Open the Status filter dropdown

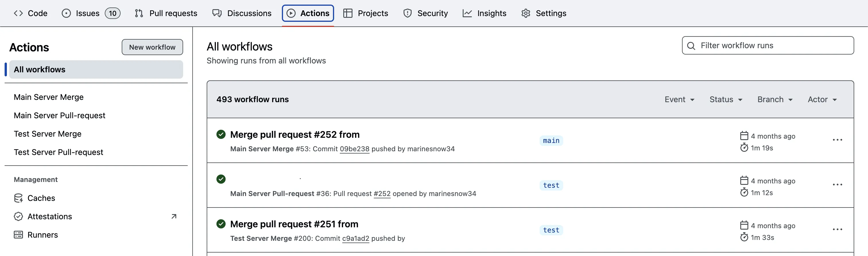(x=725, y=99)
